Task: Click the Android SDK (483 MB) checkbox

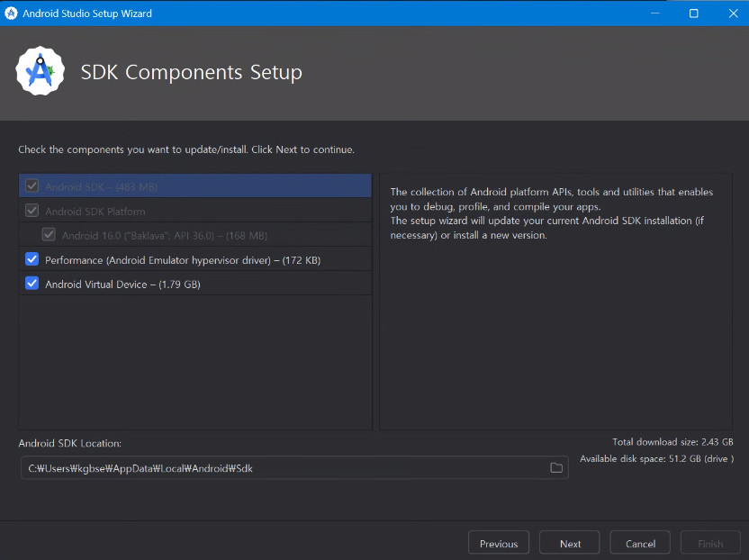Action: click(x=32, y=185)
